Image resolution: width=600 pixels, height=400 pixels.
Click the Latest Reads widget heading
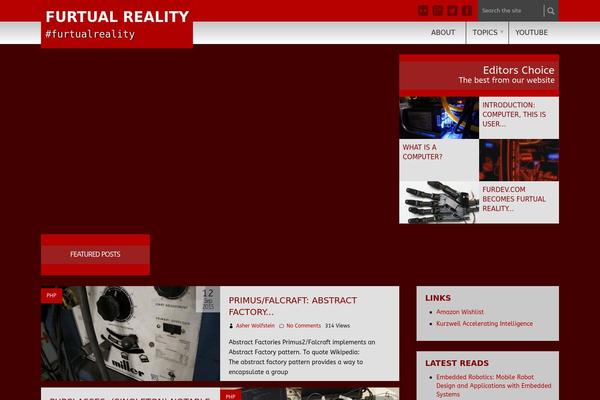(x=457, y=363)
